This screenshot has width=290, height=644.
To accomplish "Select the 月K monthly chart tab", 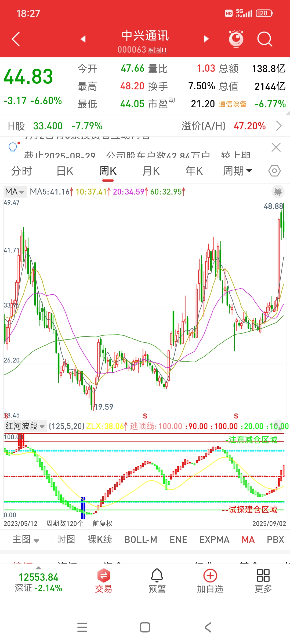I will tap(151, 171).
